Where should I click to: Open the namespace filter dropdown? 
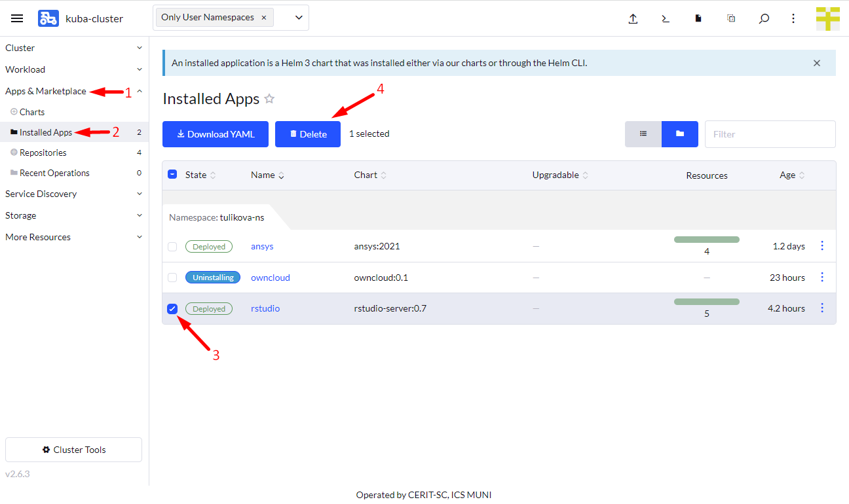coord(299,18)
